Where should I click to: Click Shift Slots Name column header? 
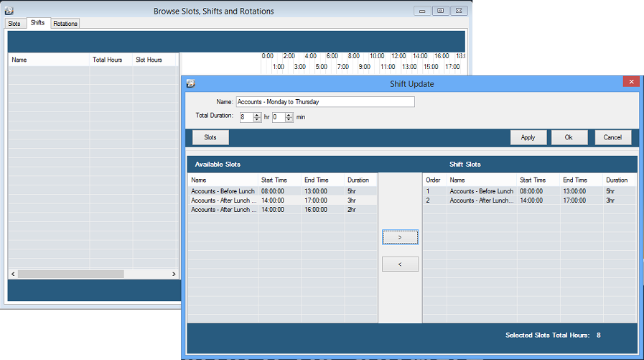coord(481,180)
